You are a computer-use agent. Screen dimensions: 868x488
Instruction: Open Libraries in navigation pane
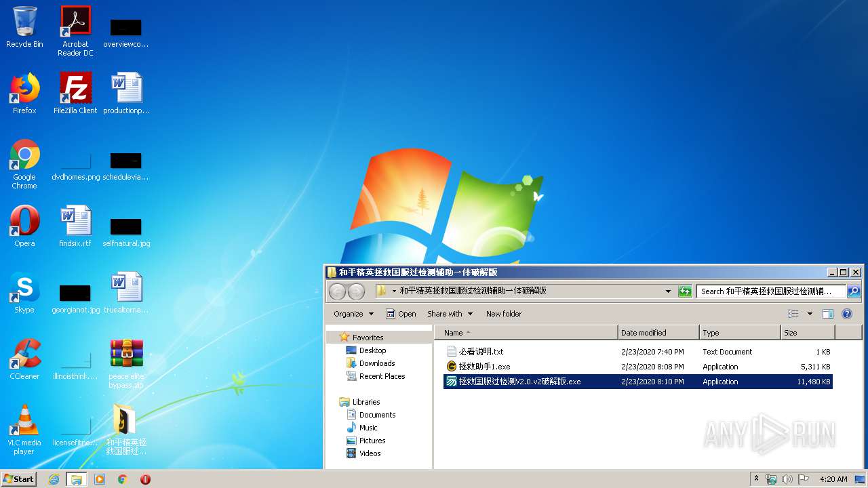point(366,402)
